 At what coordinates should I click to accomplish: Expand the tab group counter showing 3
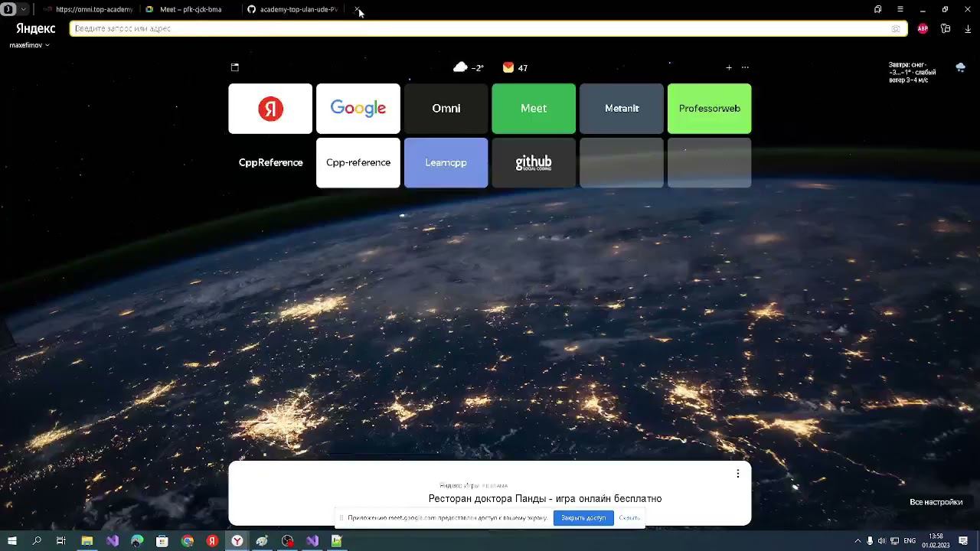point(15,9)
